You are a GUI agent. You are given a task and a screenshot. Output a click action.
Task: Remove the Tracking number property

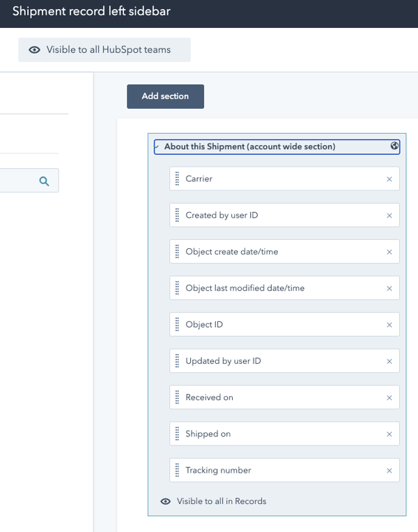389,471
